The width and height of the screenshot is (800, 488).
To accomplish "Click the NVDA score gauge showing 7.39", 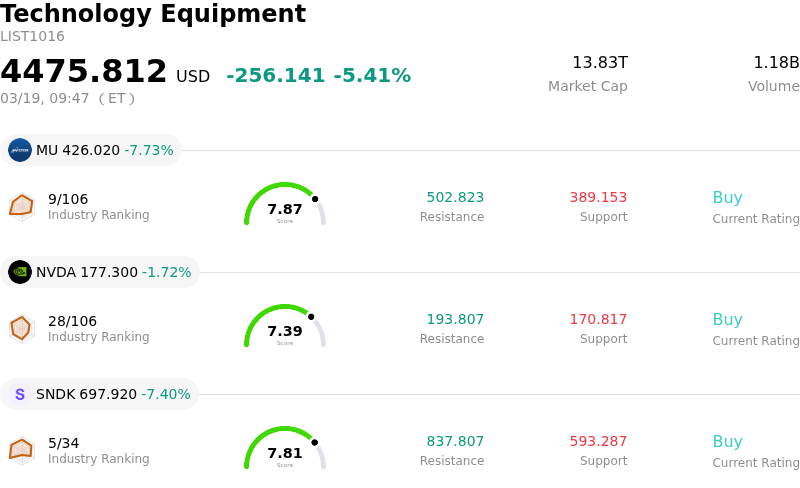I will click(x=285, y=328).
